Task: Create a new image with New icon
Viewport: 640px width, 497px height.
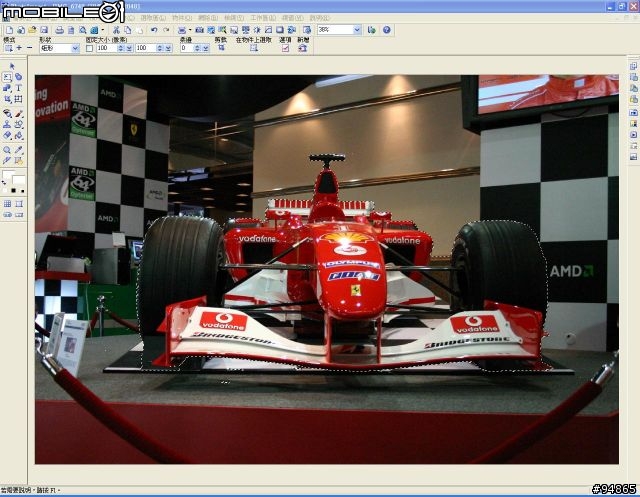Action: 9,30
